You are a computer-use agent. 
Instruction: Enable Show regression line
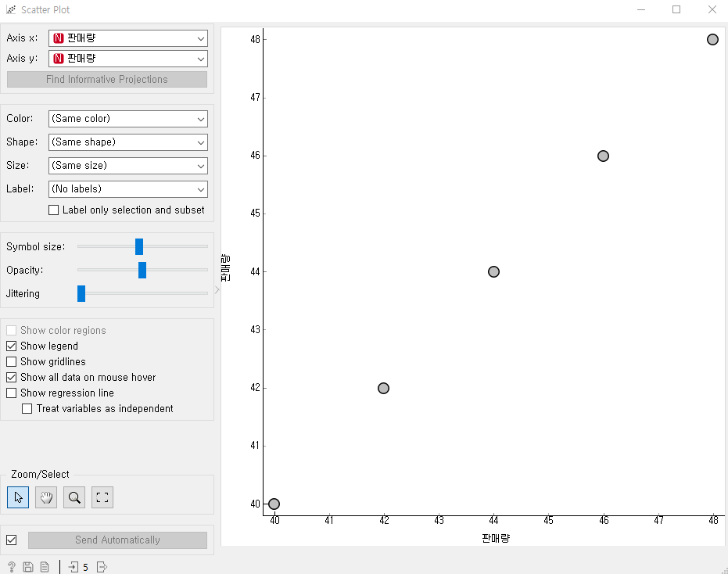12,393
